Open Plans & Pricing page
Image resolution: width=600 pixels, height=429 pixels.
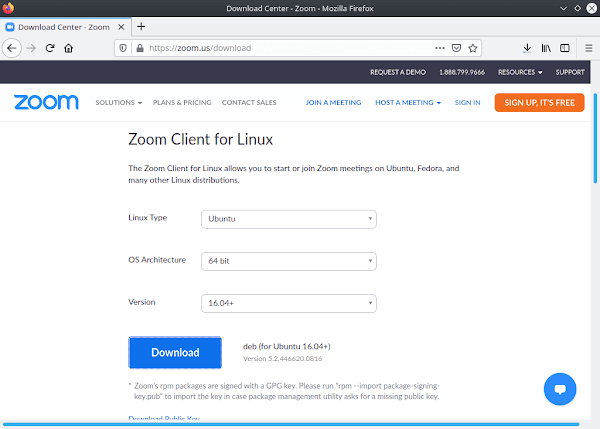point(182,103)
